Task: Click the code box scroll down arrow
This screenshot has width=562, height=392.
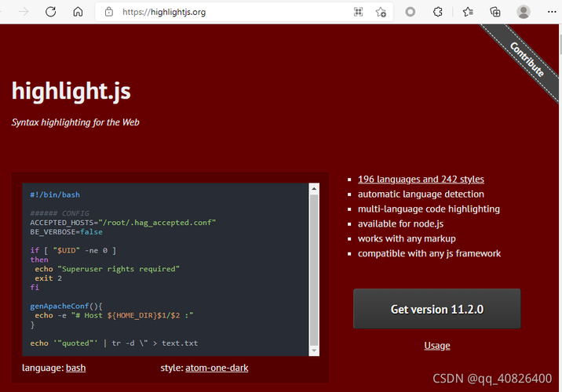Action: (314, 350)
